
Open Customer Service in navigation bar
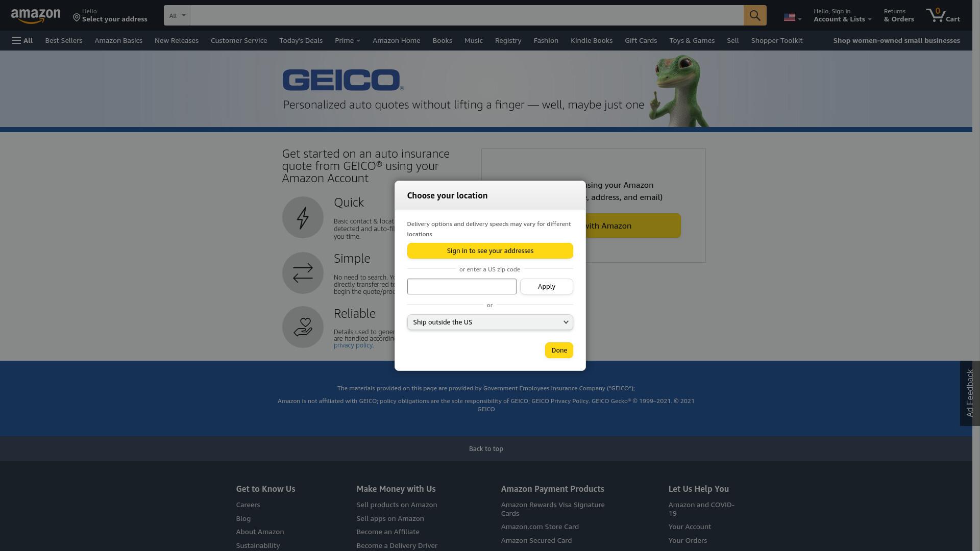point(239,40)
